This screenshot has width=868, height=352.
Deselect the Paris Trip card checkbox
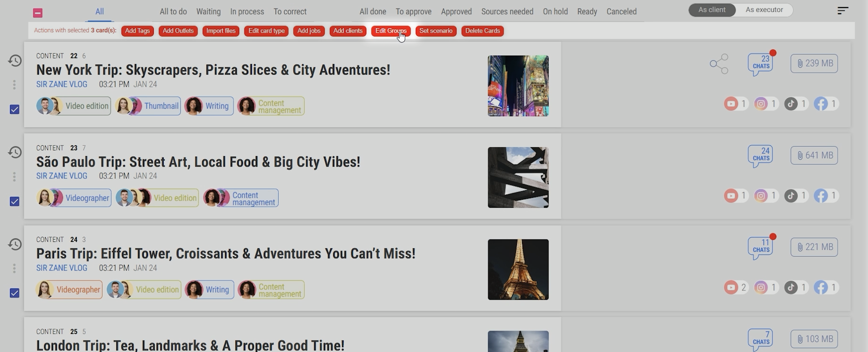tap(15, 293)
